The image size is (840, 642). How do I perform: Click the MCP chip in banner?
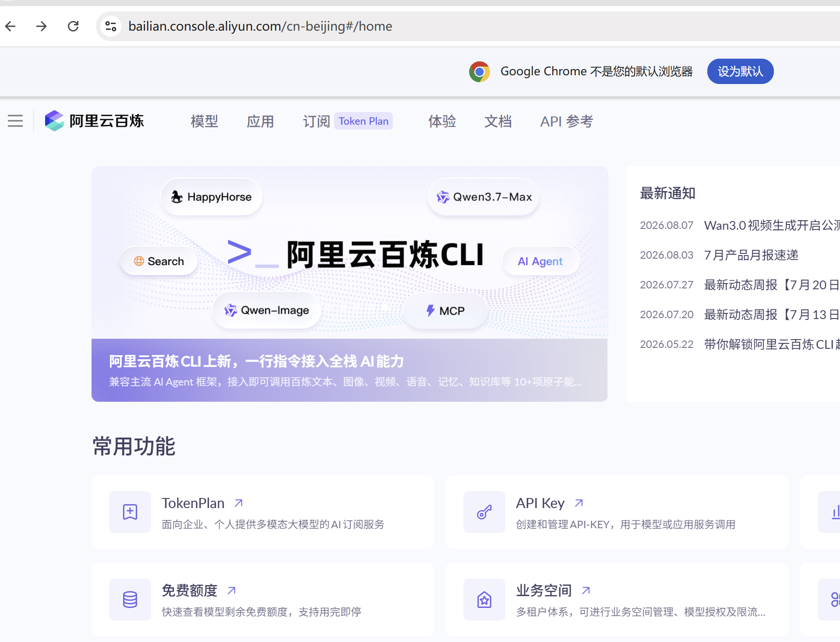click(445, 311)
